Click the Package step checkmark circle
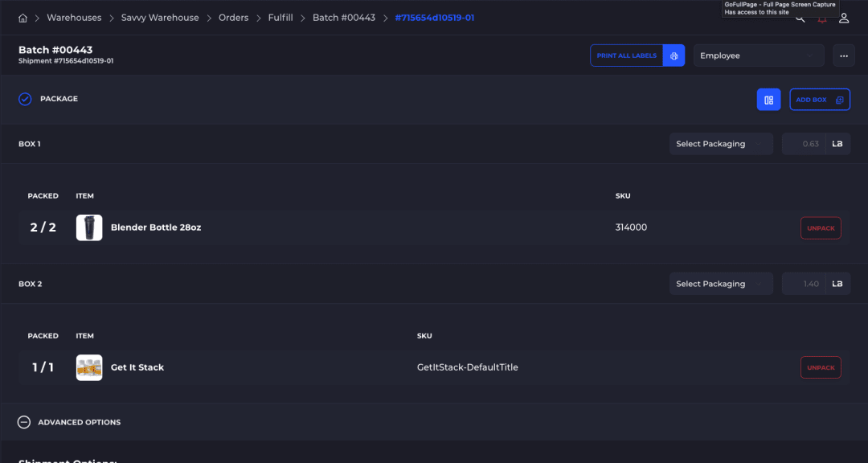The image size is (868, 463). [x=25, y=99]
